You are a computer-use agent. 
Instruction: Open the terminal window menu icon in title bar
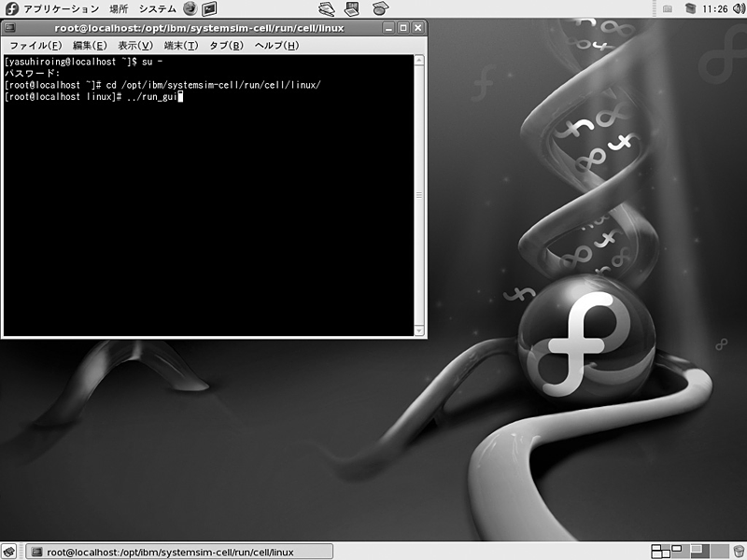tap(9, 28)
